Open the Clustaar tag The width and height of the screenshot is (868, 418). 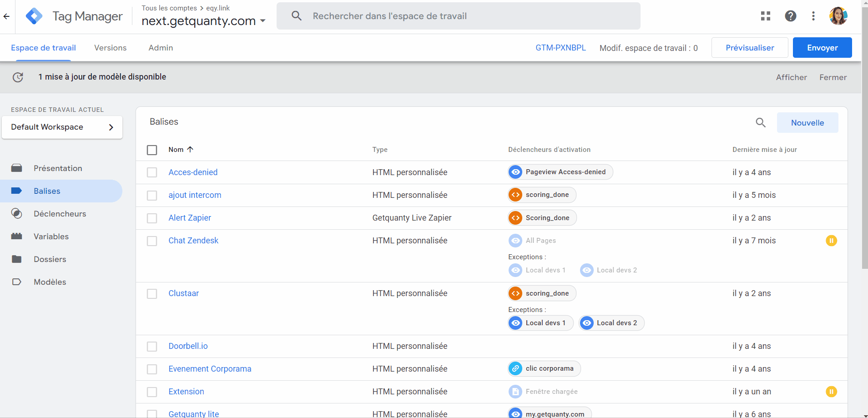[183, 293]
